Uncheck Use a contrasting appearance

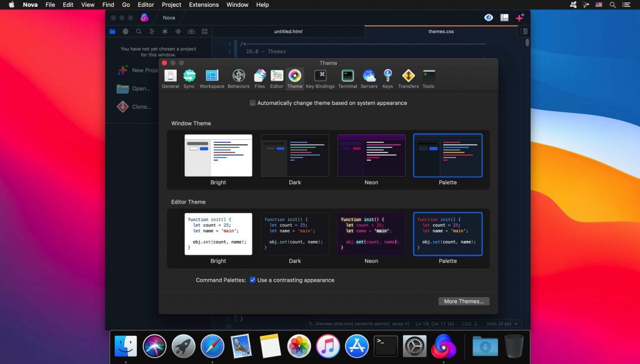click(252, 280)
